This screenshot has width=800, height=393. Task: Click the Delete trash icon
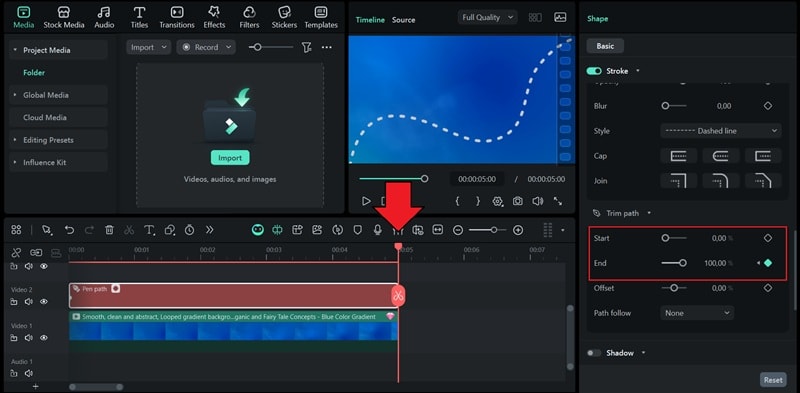pos(109,230)
